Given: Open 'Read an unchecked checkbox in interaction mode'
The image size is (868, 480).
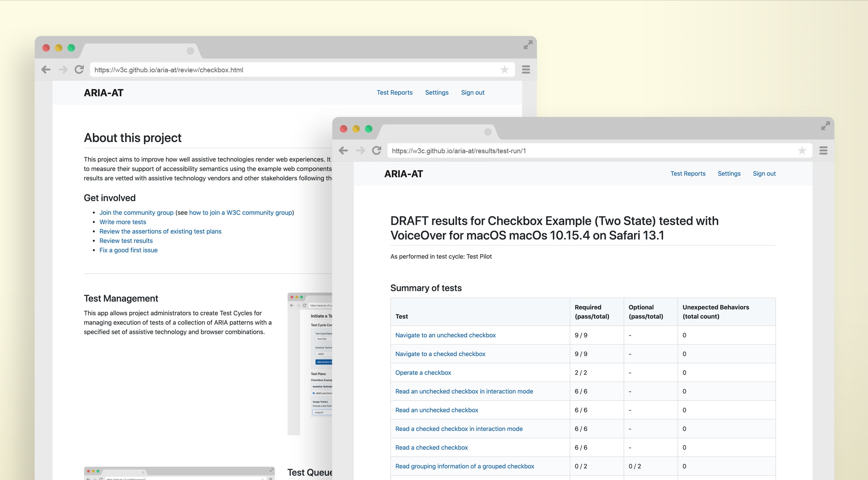Looking at the screenshot, I should 464,391.
